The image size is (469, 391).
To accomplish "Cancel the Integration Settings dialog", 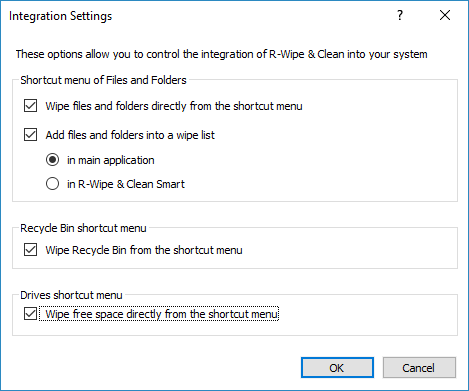I will click(x=419, y=368).
